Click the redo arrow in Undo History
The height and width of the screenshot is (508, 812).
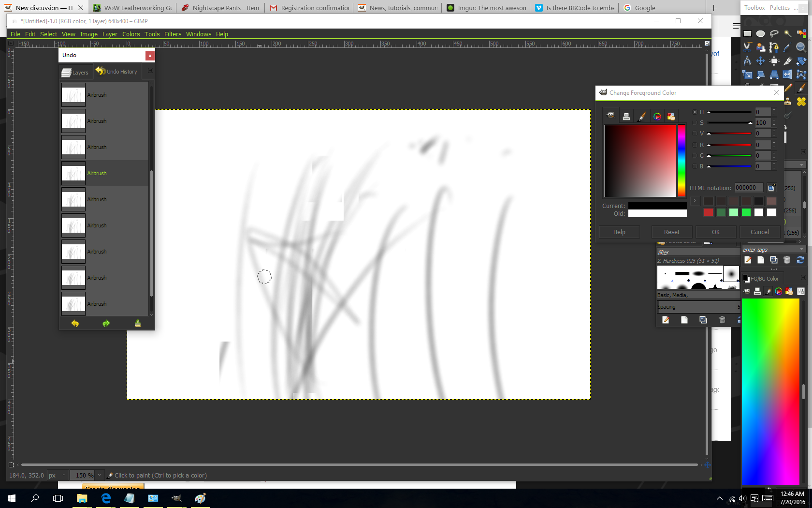(x=106, y=323)
